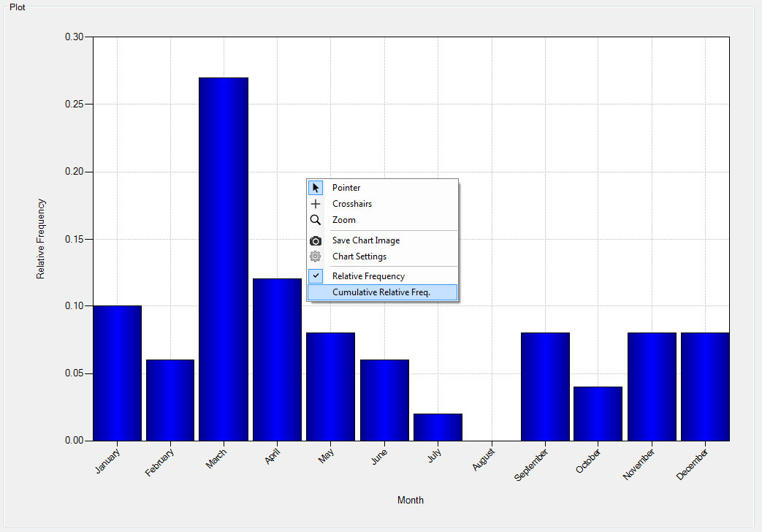Switch to the Crosshairs mode entry

(352, 203)
